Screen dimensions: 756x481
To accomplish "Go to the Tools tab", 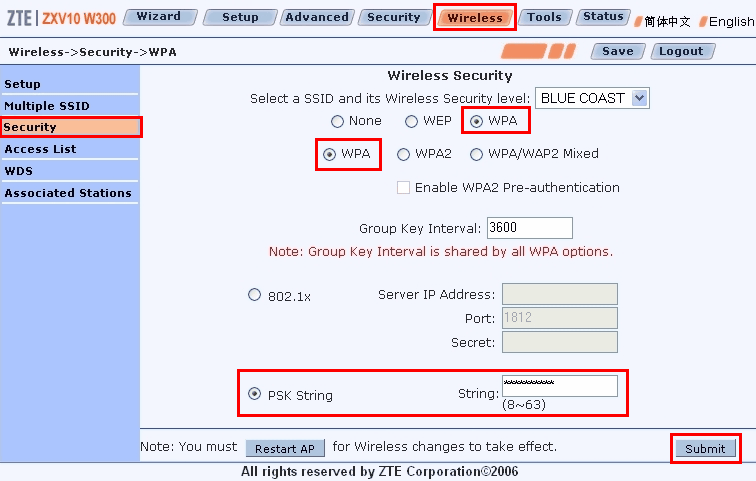I will 545,17.
